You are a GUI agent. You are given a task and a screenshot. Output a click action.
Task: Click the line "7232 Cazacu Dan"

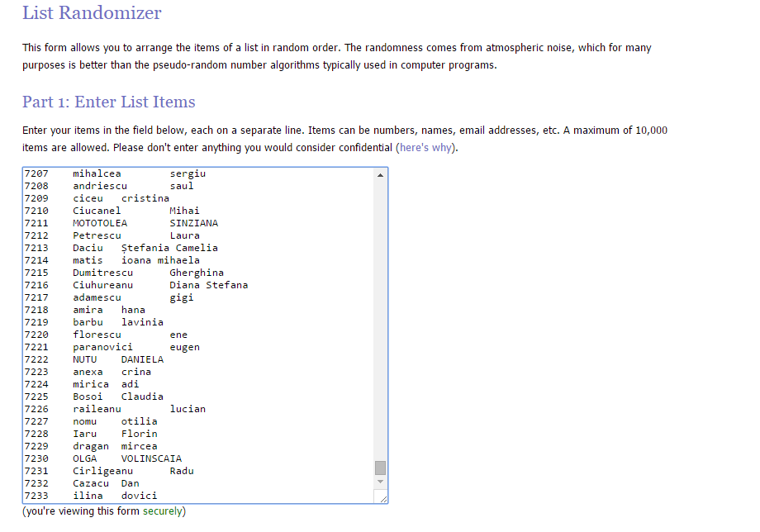click(82, 483)
